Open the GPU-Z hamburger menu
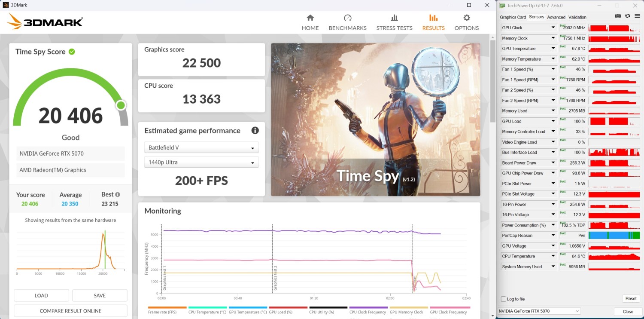This screenshot has height=319, width=644. click(637, 16)
